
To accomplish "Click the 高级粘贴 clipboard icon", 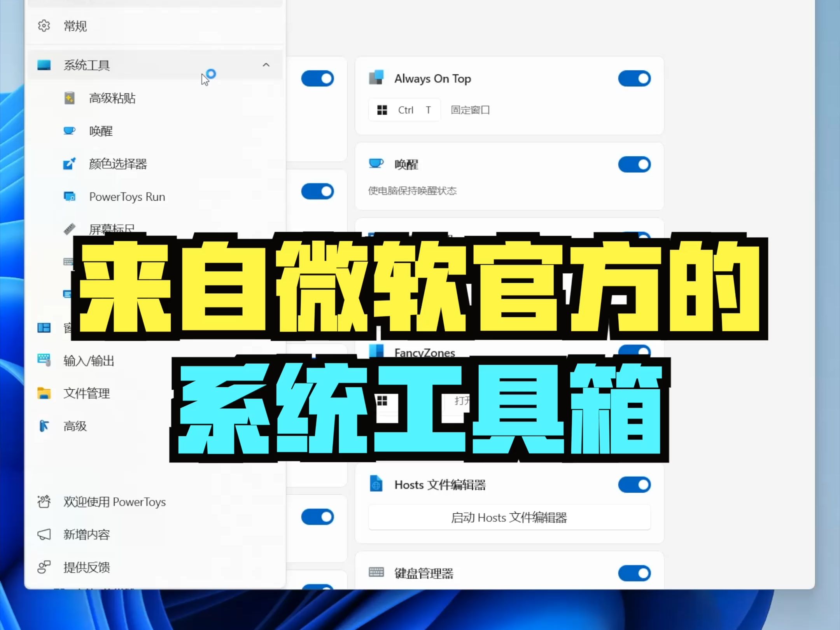I will tap(70, 98).
